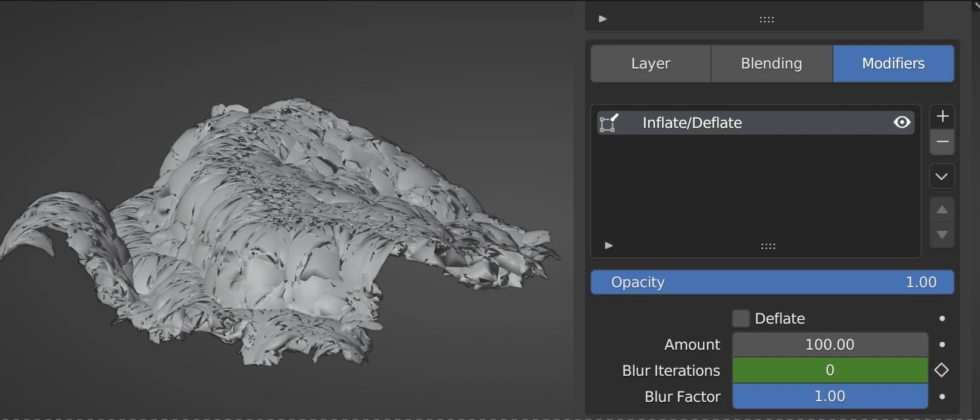Expand the modifier list filter triangle
Image resolution: width=980 pixels, height=420 pixels.
pos(609,245)
